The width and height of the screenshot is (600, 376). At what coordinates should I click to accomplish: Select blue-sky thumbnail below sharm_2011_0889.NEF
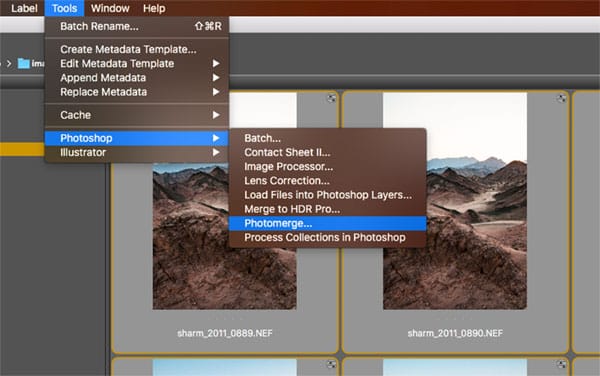point(225,367)
